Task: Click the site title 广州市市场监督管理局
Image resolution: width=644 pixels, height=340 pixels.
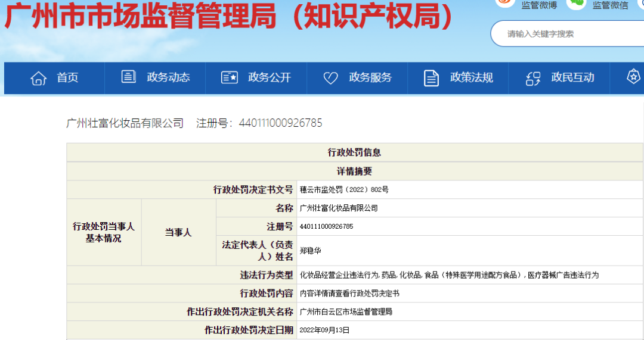Action: (141, 15)
